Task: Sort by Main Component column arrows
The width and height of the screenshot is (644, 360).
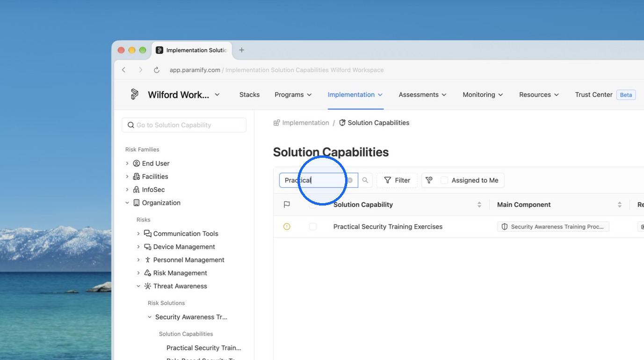Action: [x=620, y=205]
